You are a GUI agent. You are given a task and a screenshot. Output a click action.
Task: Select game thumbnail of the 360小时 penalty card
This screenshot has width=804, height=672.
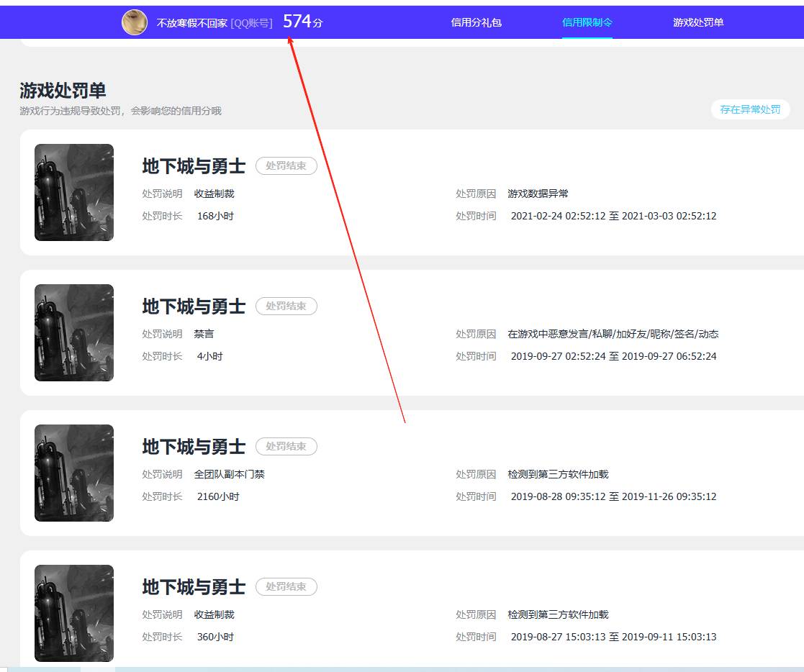coord(74,613)
